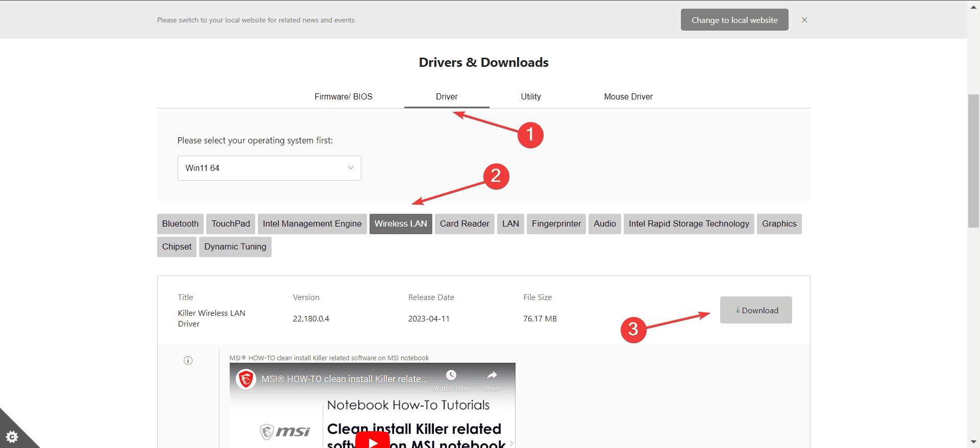Switch to Mouse Driver tab
This screenshot has height=448, width=980.
(x=628, y=96)
